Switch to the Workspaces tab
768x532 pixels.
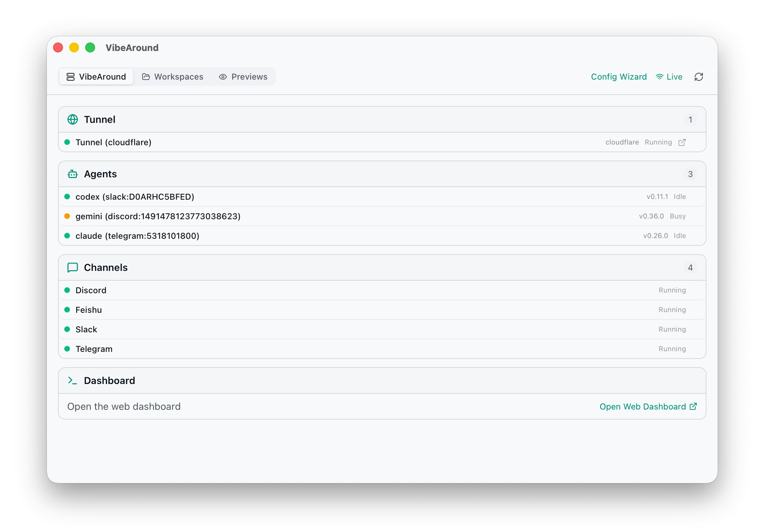tap(173, 77)
